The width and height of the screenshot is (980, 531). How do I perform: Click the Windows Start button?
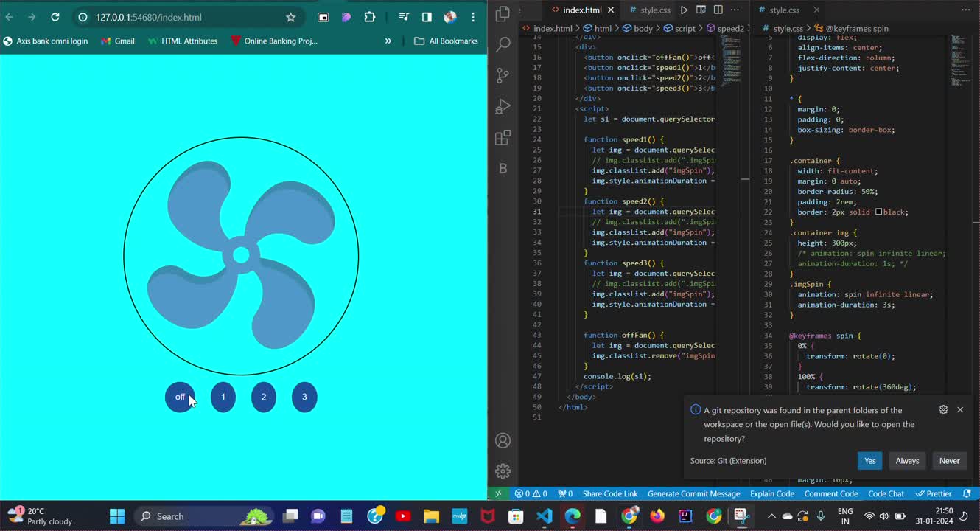[x=117, y=516]
